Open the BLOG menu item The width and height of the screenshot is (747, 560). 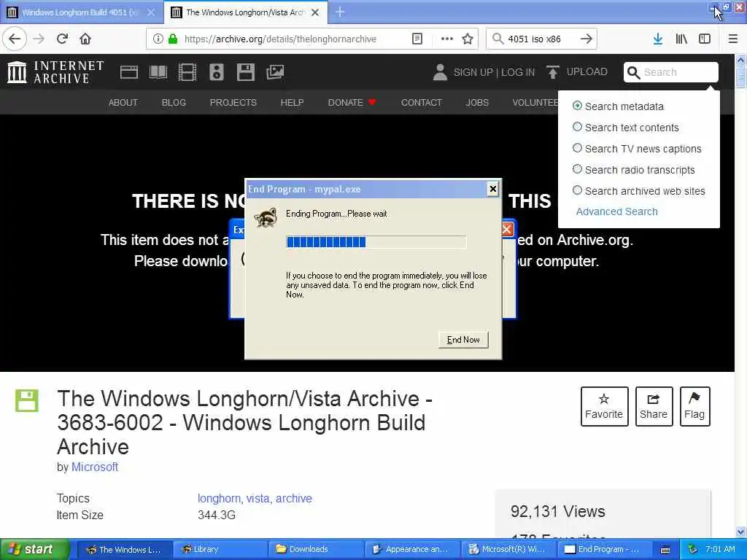tap(174, 102)
